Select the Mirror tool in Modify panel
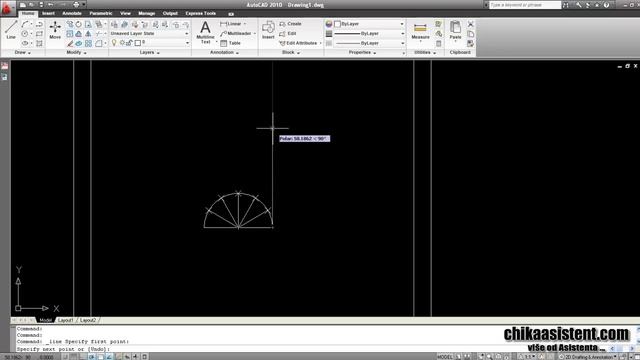Screen dimensions: 640x360 tap(88, 33)
